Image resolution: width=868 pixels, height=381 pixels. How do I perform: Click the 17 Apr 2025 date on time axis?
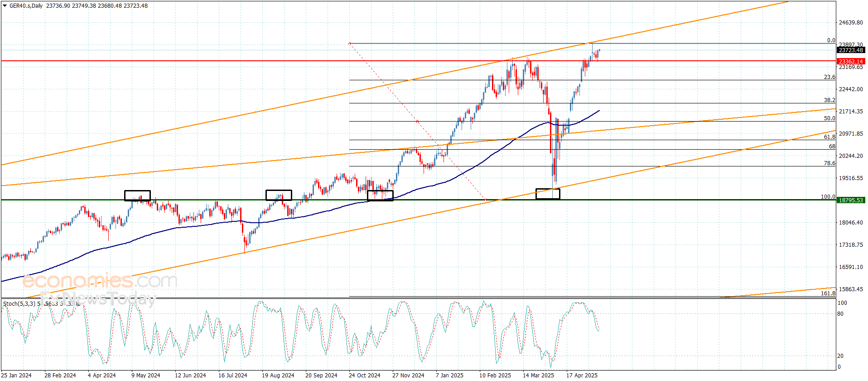pos(582,375)
